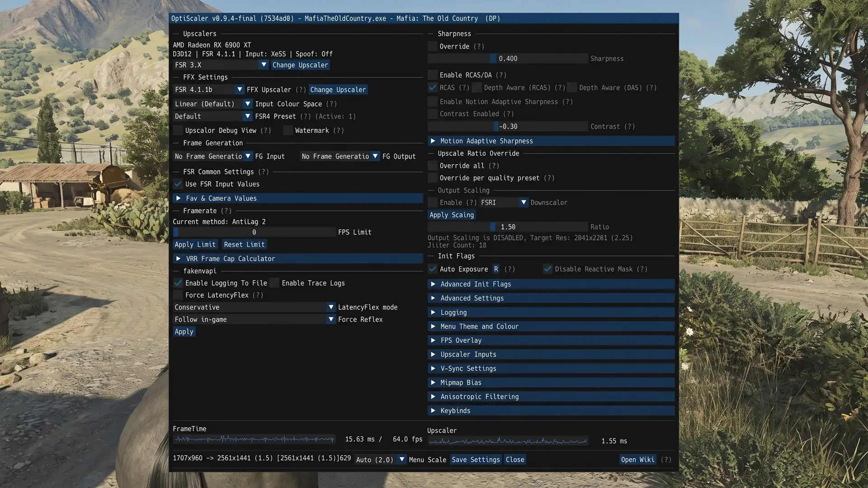Toggle Override per quality preset checkbox
The height and width of the screenshot is (488, 868).
[433, 178]
